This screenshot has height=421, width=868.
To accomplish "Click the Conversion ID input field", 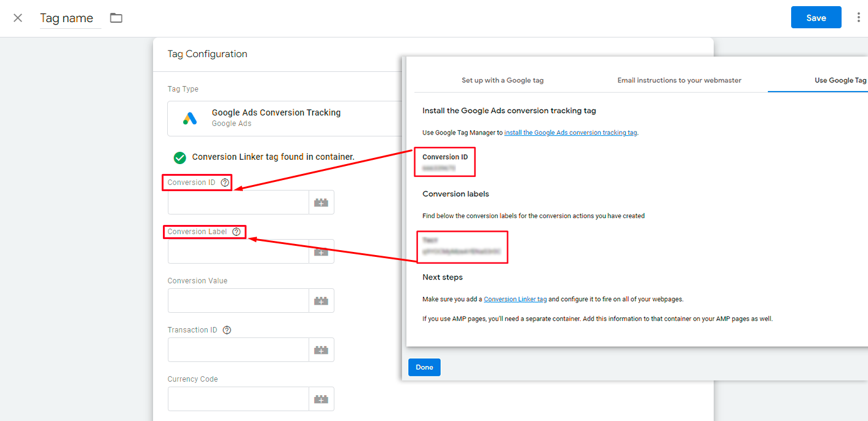I will [238, 202].
